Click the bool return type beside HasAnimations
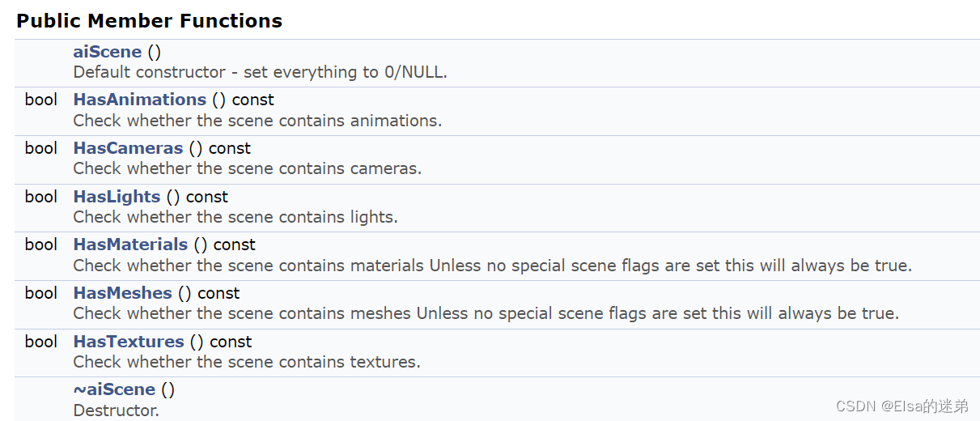Image resolution: width=980 pixels, height=421 pixels. click(x=41, y=100)
